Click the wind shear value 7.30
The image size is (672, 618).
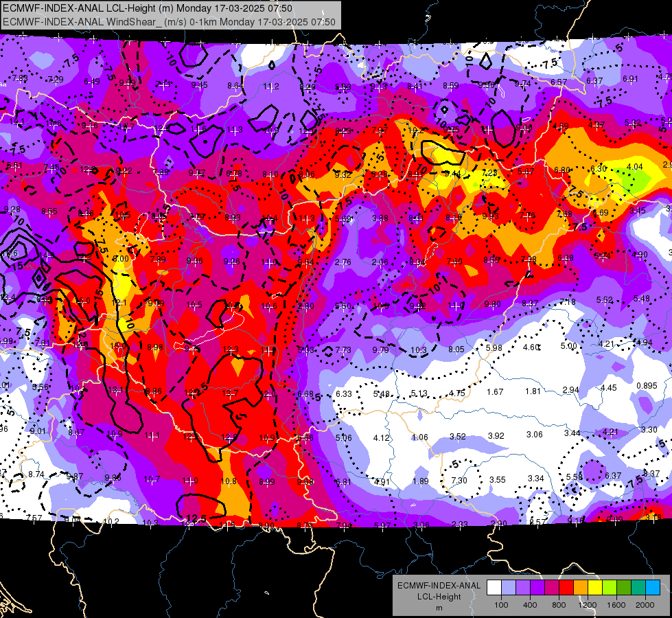click(x=459, y=481)
